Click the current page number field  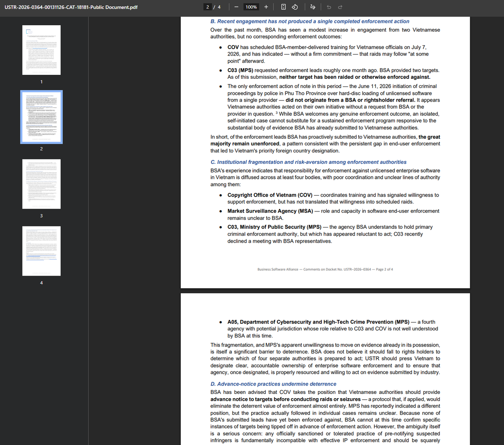[x=208, y=7]
